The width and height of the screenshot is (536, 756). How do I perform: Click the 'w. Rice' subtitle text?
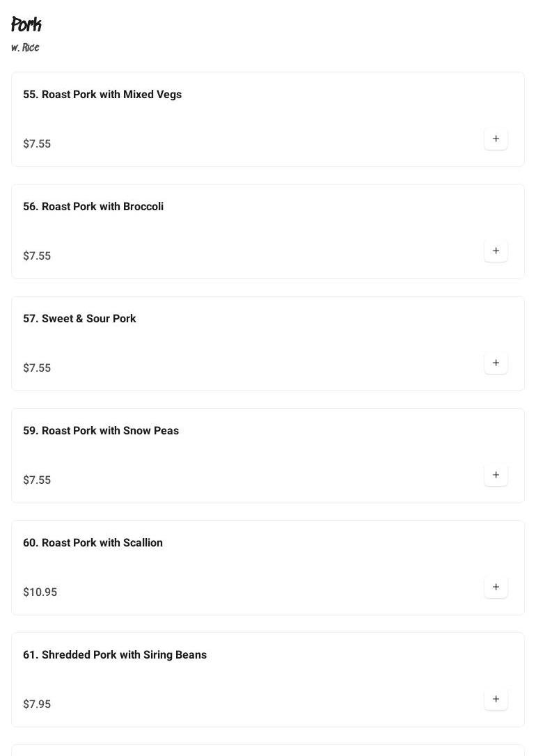tap(25, 47)
